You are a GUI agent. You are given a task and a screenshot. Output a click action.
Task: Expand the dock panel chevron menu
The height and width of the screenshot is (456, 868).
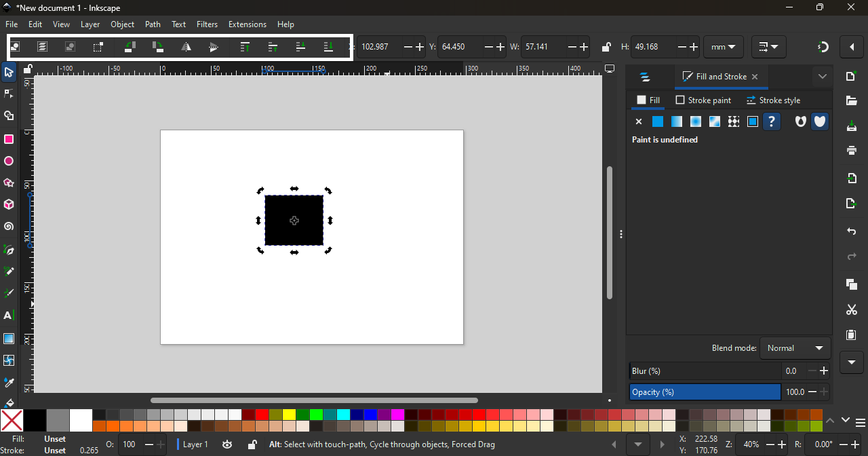(823, 77)
